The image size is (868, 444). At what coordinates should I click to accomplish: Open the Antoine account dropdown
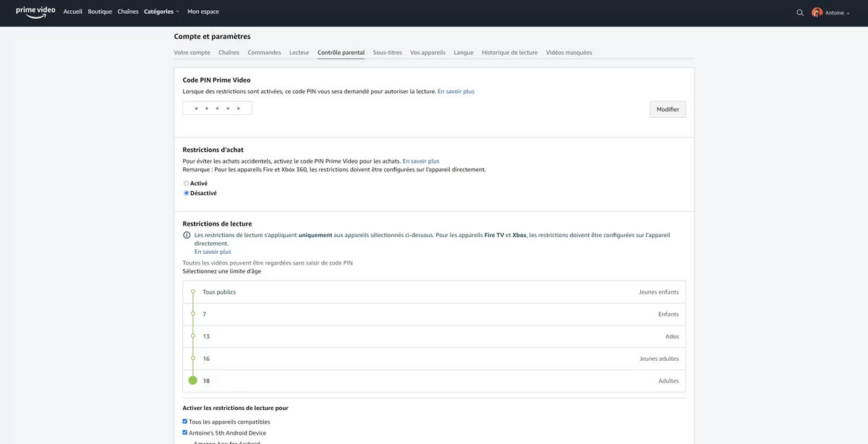[x=838, y=12]
